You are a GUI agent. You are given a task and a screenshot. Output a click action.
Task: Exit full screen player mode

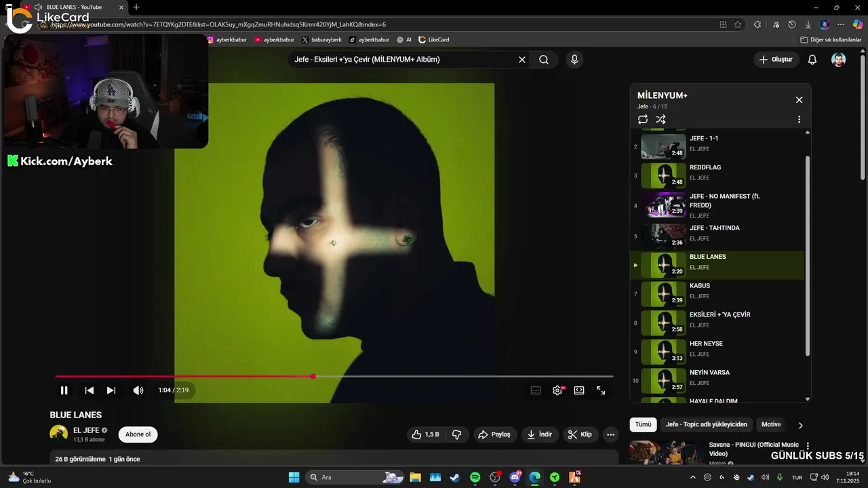coord(601,390)
